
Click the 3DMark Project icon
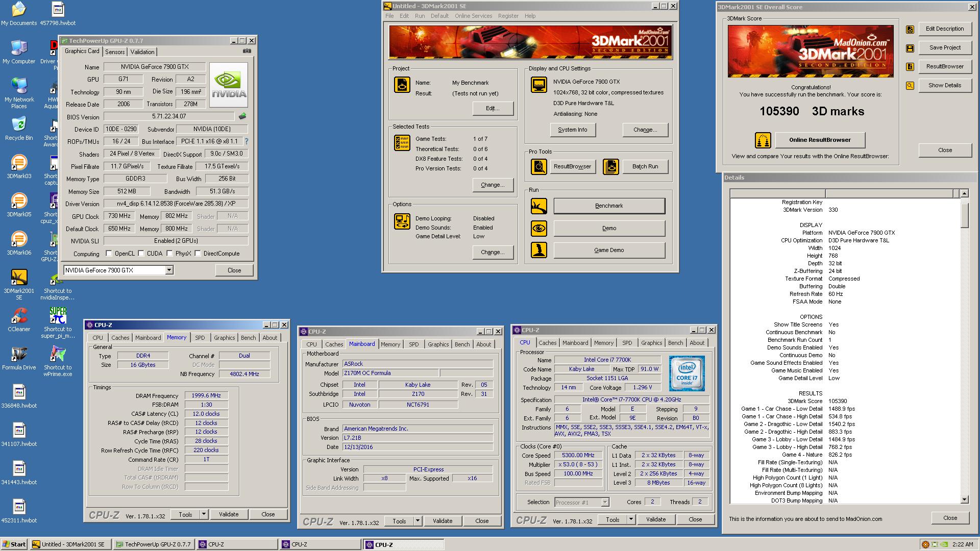402,84
